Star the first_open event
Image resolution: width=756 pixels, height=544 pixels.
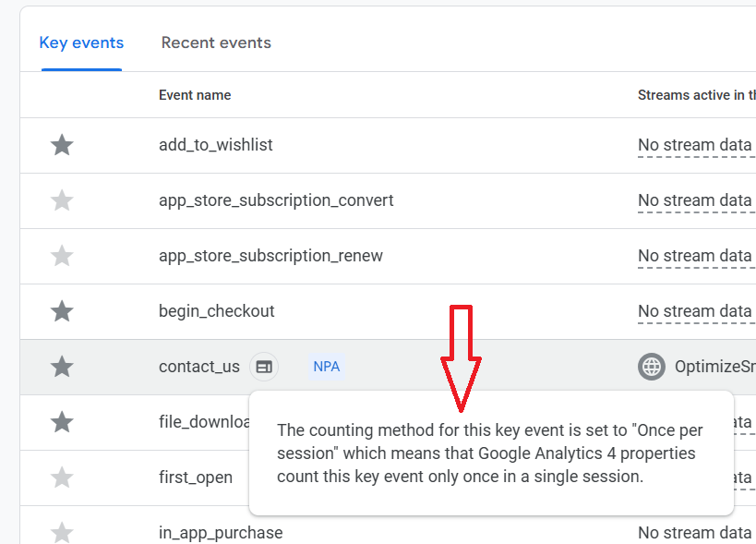point(62,478)
